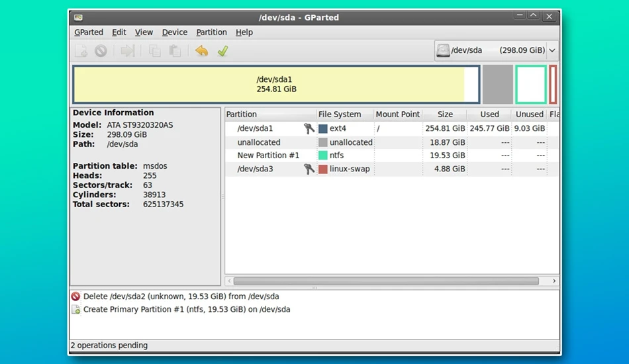Click the ext4 blue color square
This screenshot has height=364, width=629.
coord(323,128)
